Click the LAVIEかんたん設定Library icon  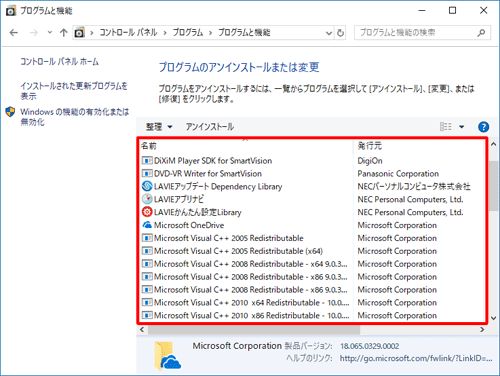147,212
